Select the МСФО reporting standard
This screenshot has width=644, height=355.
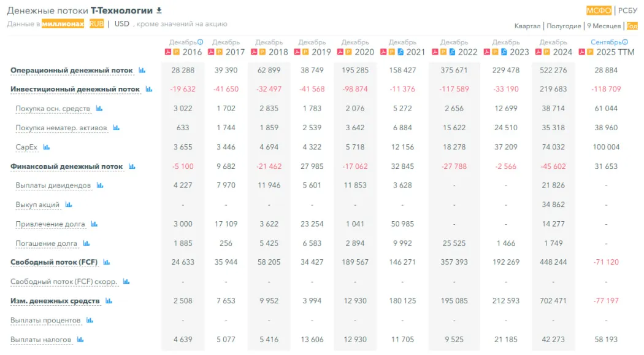pyautogui.click(x=599, y=10)
